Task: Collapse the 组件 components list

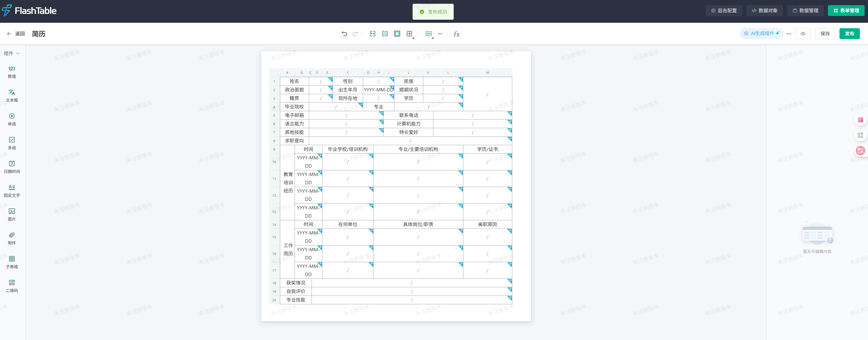Action: 12,53
